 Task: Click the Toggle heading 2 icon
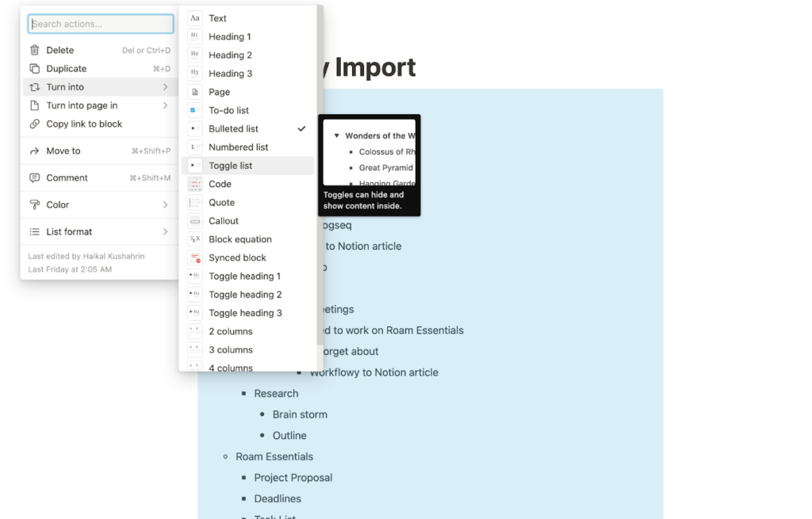pyautogui.click(x=195, y=295)
